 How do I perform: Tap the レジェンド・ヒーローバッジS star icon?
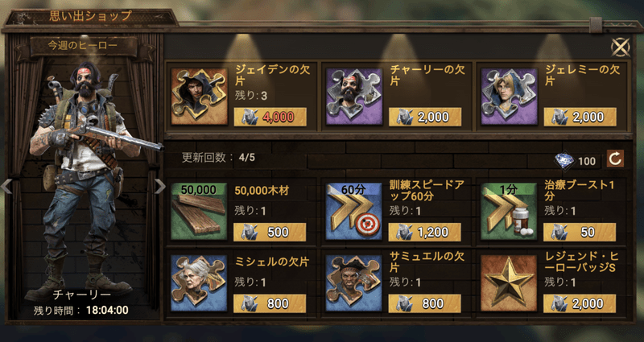click(x=509, y=283)
